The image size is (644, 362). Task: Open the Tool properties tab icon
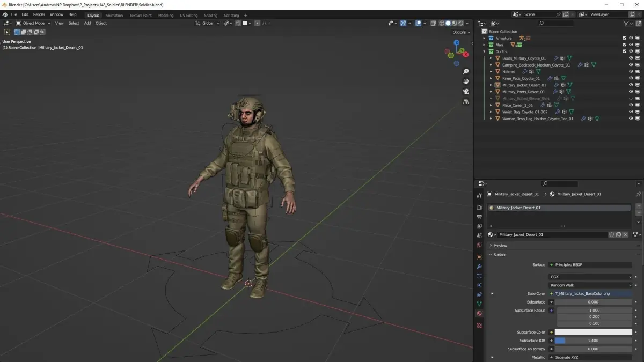pos(479,196)
